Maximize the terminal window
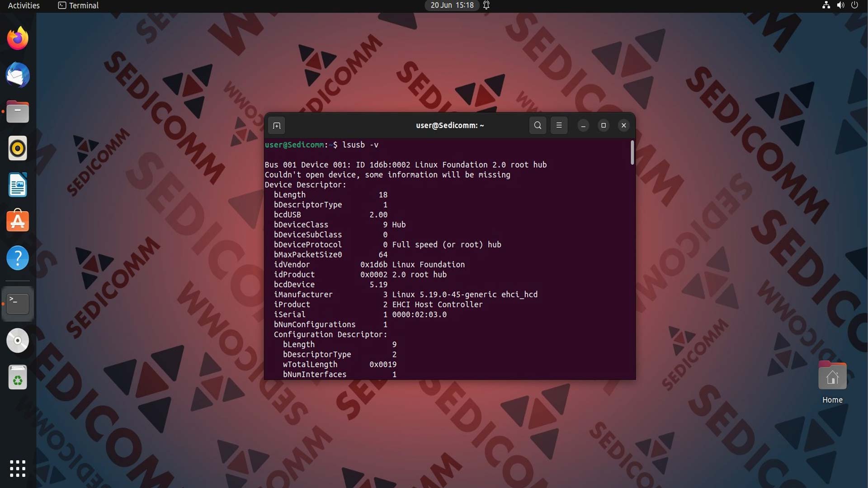The image size is (868, 488). (604, 126)
